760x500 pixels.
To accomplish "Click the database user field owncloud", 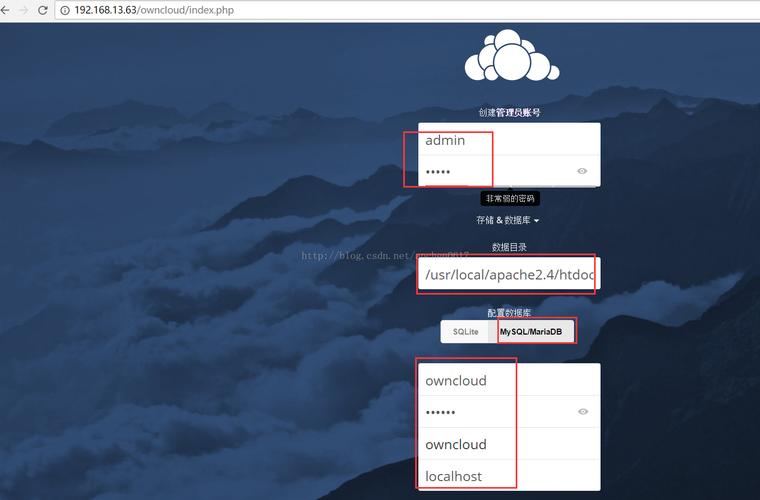I will 509,380.
